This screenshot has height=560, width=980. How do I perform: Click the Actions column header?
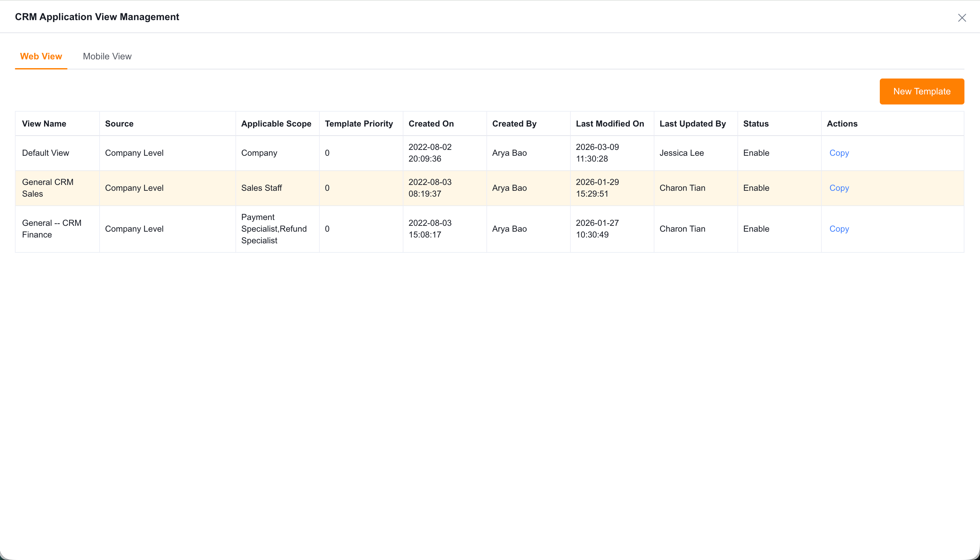[x=893, y=124]
